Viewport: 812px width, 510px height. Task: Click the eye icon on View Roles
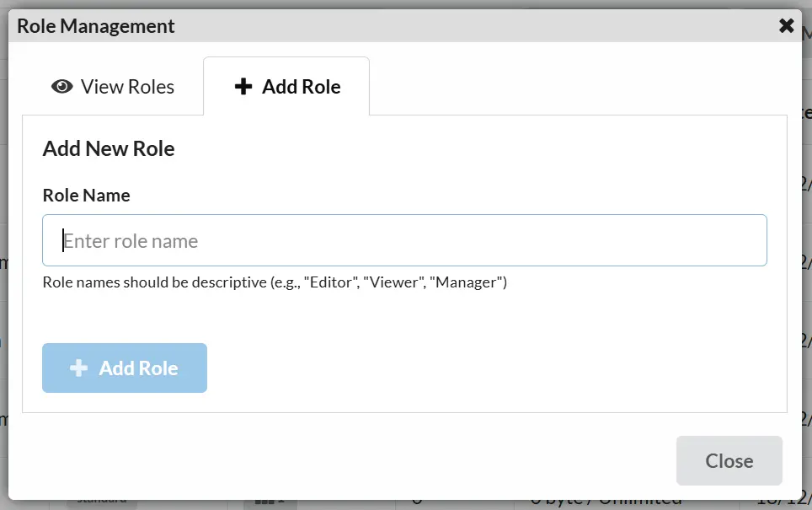click(62, 87)
